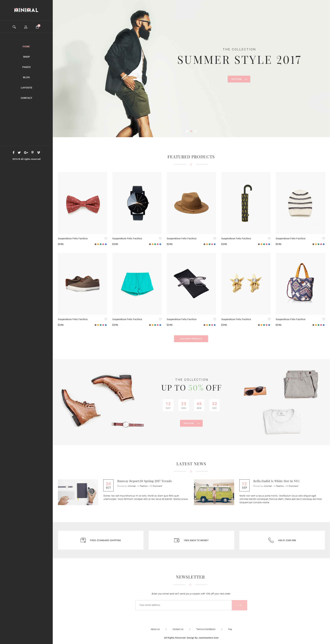Submit newsletter with the arrow button
330x644 pixels.
point(239,605)
